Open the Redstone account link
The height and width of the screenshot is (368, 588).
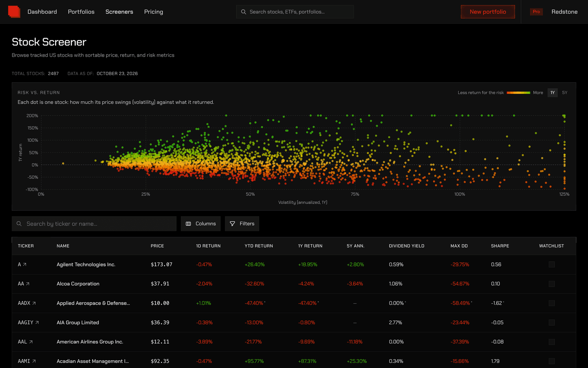tap(564, 12)
